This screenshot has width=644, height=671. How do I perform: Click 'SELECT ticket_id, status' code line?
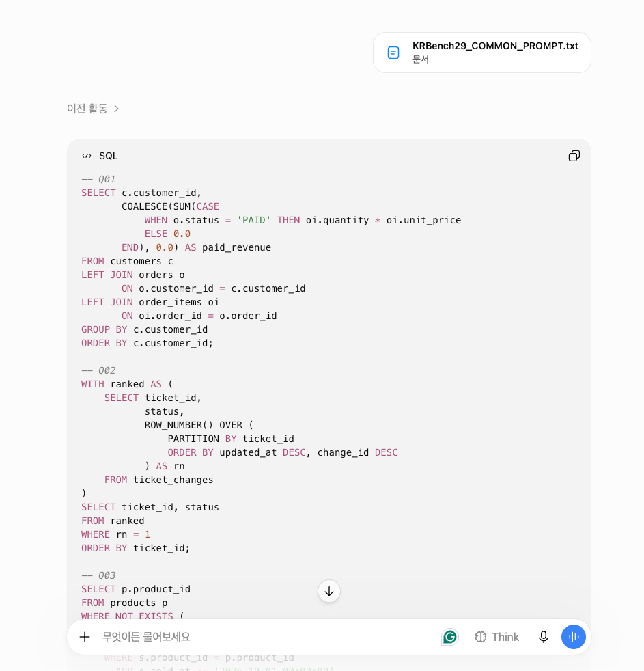(150, 507)
